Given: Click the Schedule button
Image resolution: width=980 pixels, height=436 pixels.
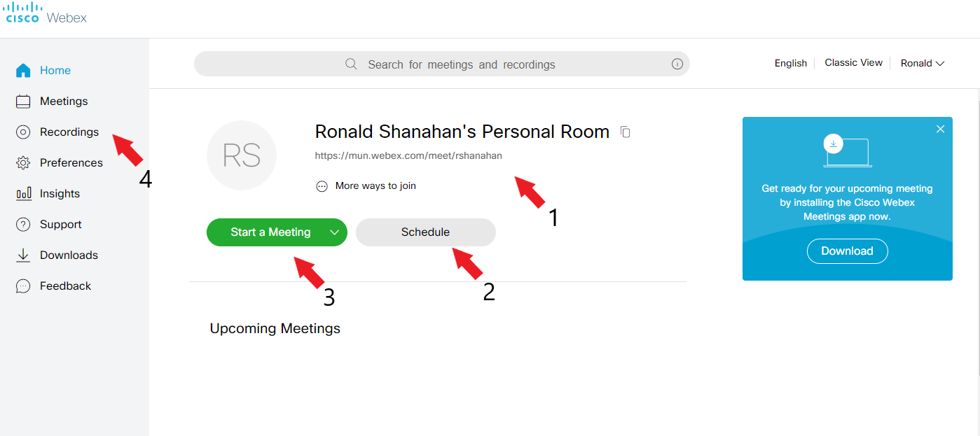Looking at the screenshot, I should click(425, 232).
